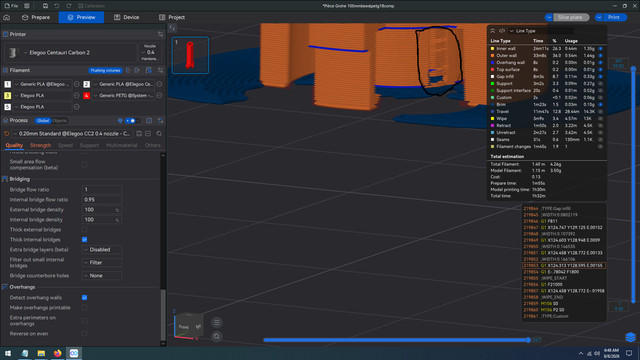Switch to the Prepare tab
The height and width of the screenshot is (360, 640).
(x=36, y=17)
